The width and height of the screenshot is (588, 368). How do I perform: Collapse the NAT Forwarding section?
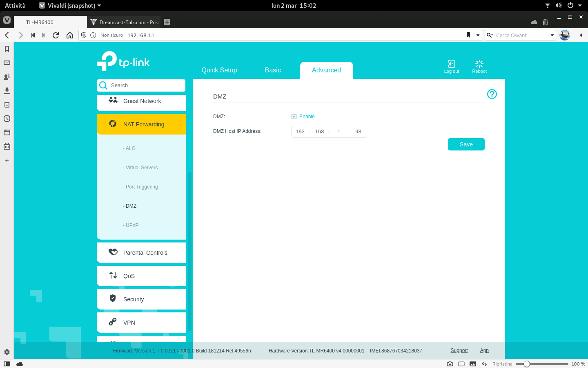point(141,124)
